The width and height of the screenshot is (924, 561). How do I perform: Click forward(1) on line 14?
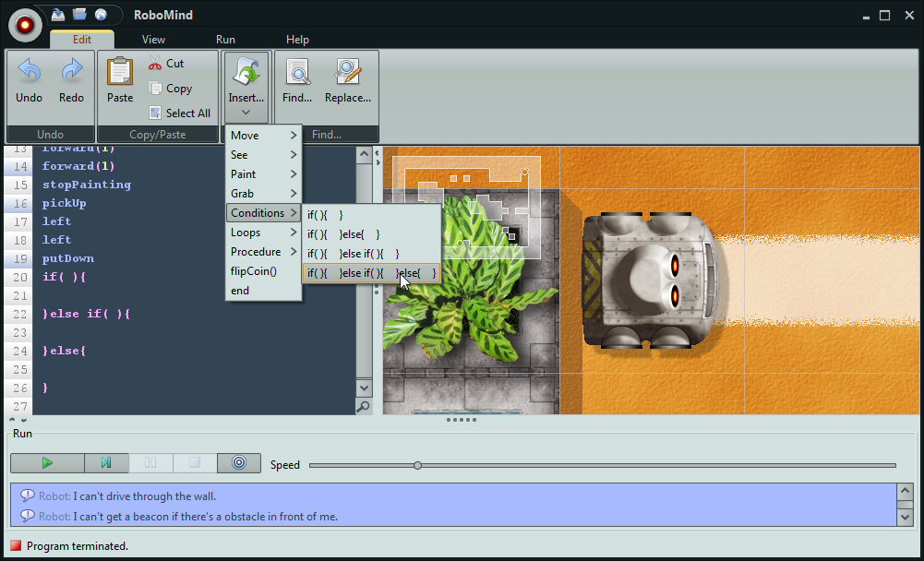point(78,166)
